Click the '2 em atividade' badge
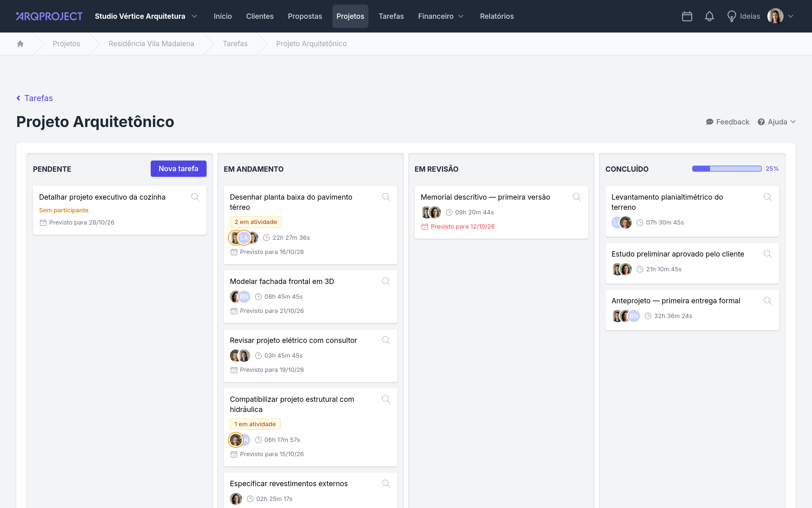This screenshot has height=508, width=812. click(x=256, y=222)
